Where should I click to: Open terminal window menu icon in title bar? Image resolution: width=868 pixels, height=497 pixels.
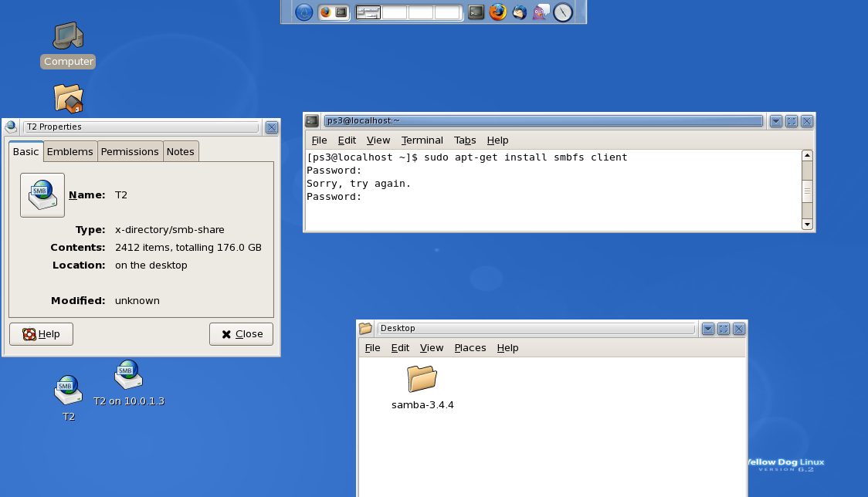tap(312, 120)
